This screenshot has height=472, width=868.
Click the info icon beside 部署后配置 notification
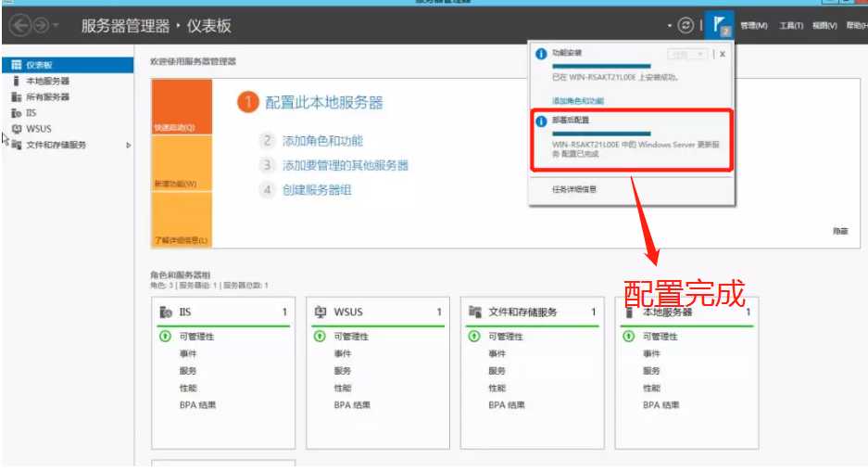[x=541, y=121]
